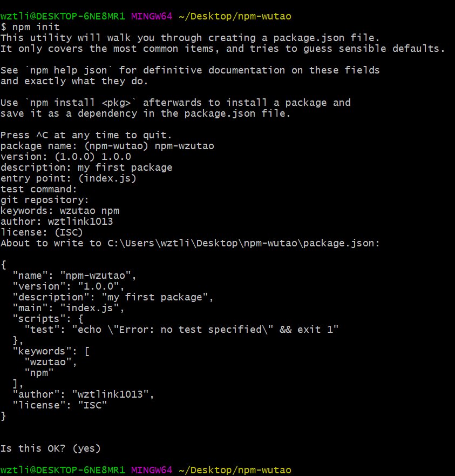Viewport: 455px width, 476px height.
Task: Click the "scripts" opening brace line
Action: tap(48, 319)
